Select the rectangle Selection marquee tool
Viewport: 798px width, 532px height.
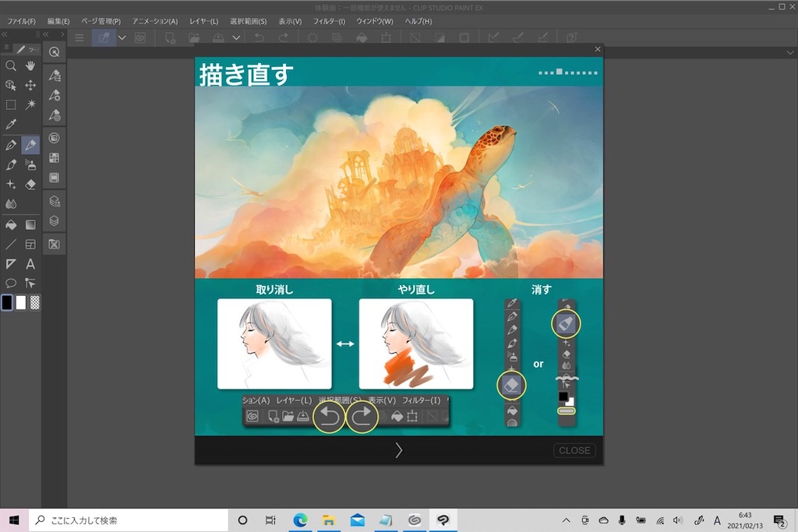[x=11, y=105]
